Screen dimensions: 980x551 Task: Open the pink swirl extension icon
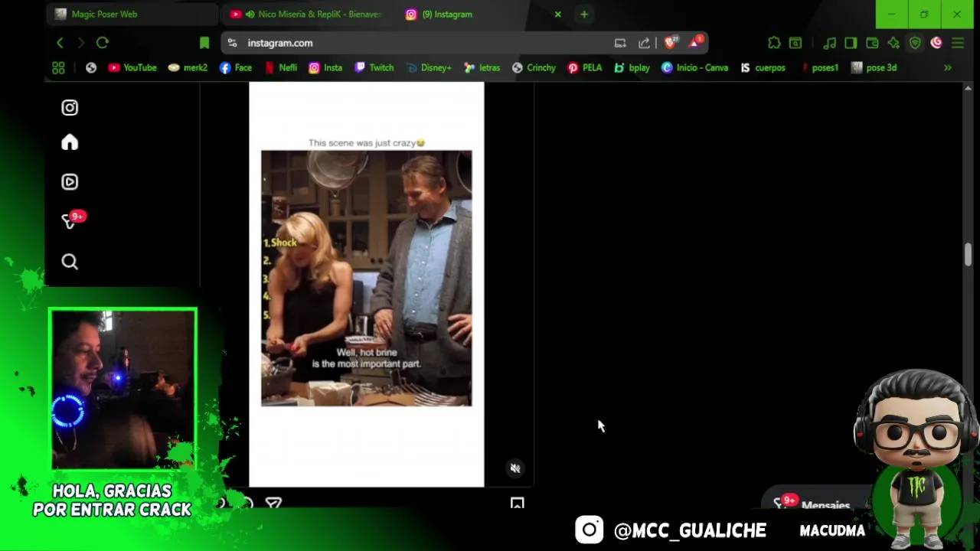pos(936,43)
